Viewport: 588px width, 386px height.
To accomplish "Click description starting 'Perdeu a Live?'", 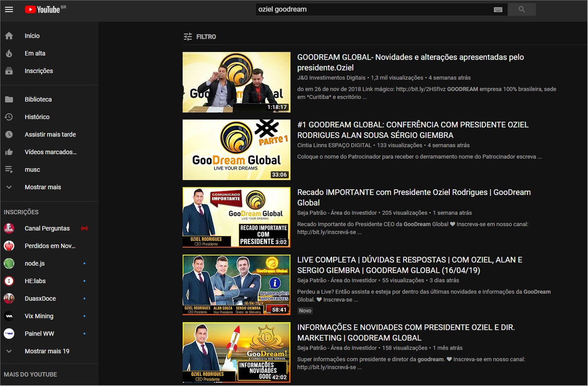I will [x=424, y=295].
